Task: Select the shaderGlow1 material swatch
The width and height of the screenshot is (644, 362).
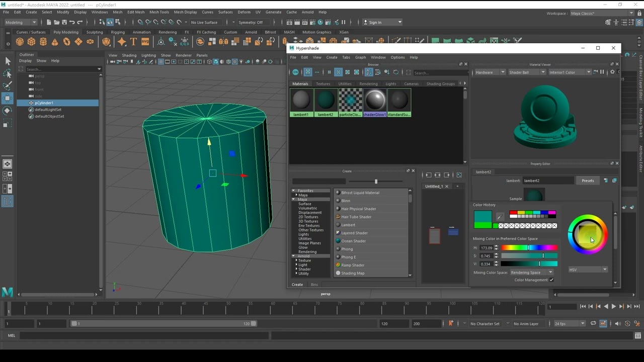Action: click(374, 103)
